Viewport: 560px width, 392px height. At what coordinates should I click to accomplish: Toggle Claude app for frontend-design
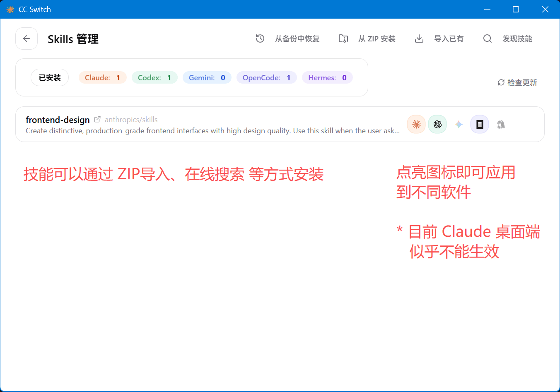coord(416,124)
